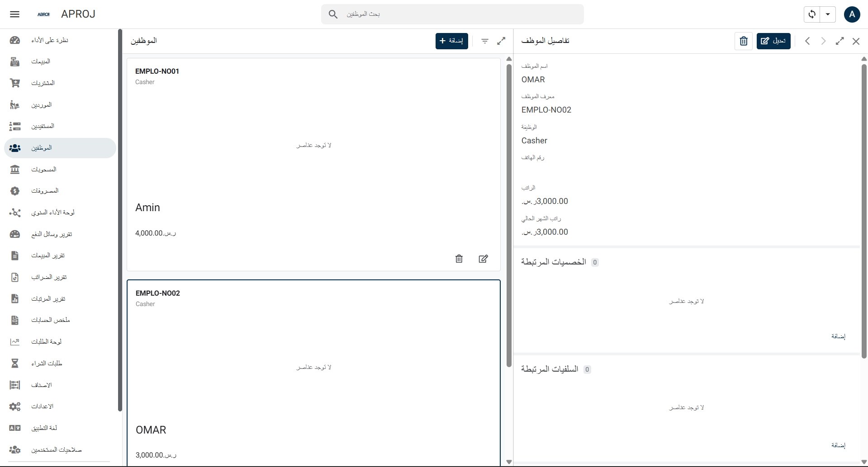Expand the employees list panel to fullscreen
The image size is (868, 467).
point(501,41)
